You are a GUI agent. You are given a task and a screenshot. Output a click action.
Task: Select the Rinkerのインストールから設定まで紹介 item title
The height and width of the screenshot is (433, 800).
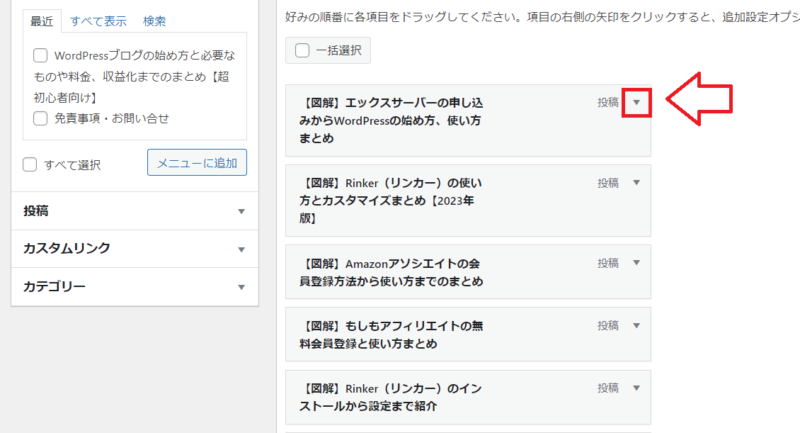coord(391,397)
